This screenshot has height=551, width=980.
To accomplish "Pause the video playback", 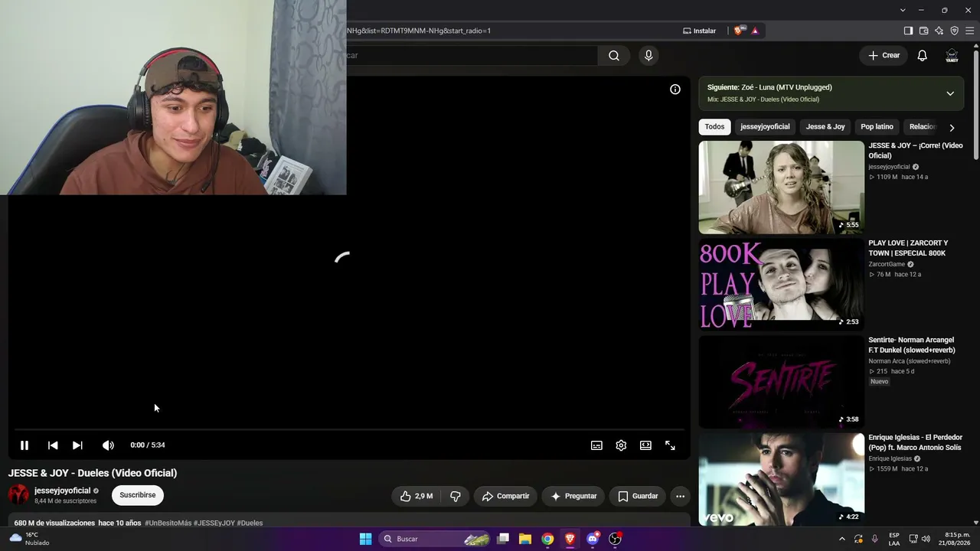I will pyautogui.click(x=24, y=445).
